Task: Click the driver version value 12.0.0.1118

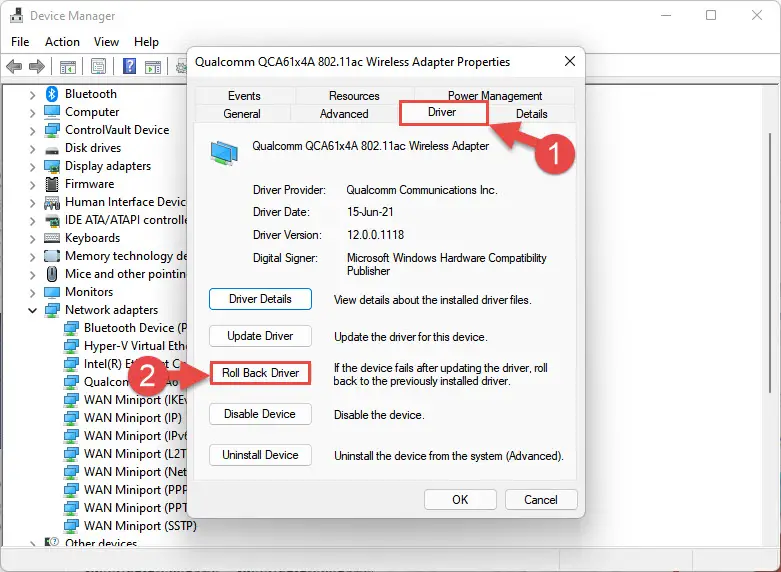Action: tap(376, 235)
